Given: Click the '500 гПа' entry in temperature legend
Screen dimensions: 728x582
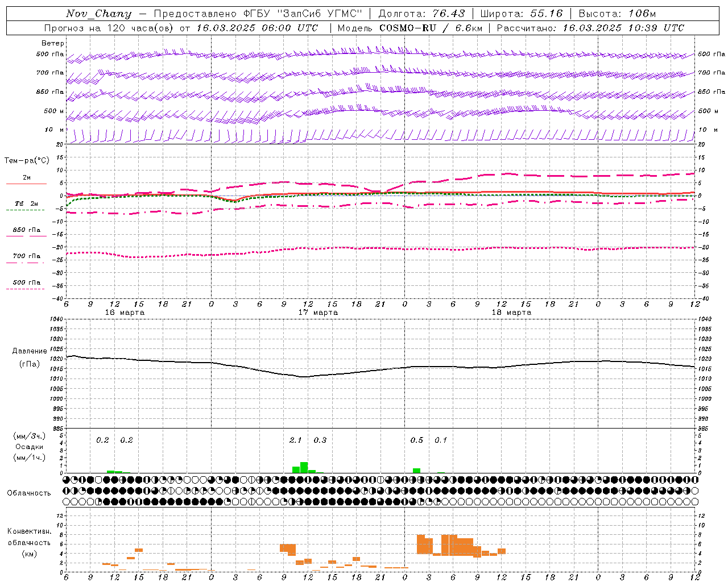Looking at the screenshot, I should point(27,282).
